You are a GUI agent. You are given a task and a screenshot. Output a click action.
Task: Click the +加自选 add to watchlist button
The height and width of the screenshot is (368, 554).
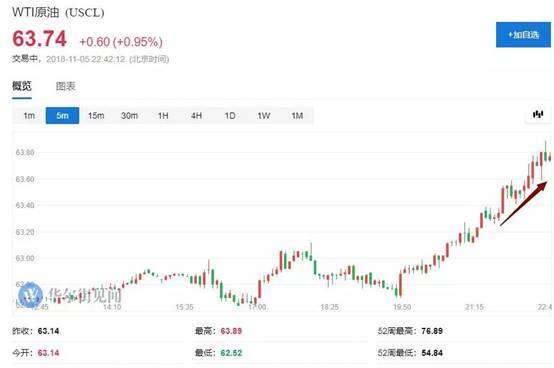tap(523, 35)
